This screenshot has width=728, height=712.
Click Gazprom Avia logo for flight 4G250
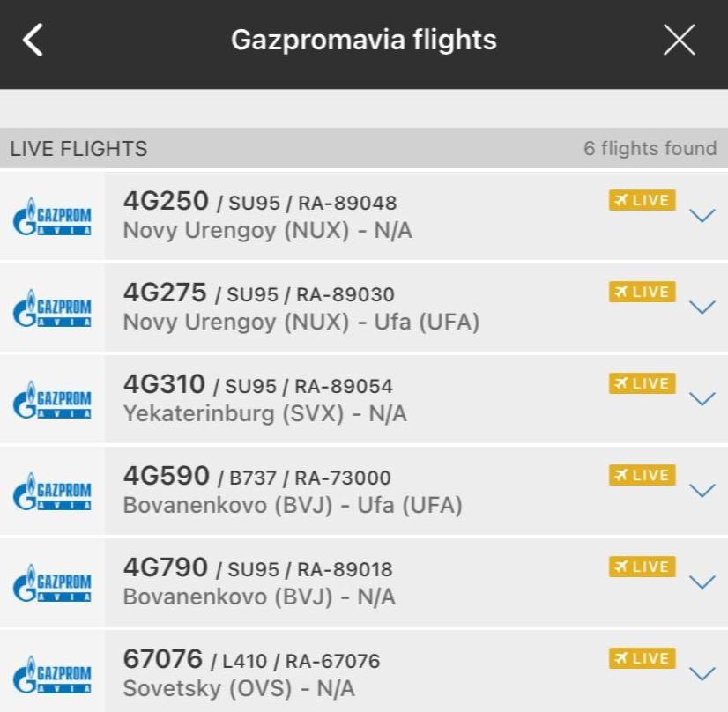[53, 217]
